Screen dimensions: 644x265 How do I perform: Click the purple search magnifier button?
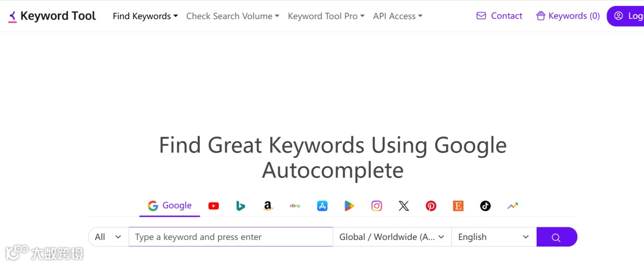(557, 237)
